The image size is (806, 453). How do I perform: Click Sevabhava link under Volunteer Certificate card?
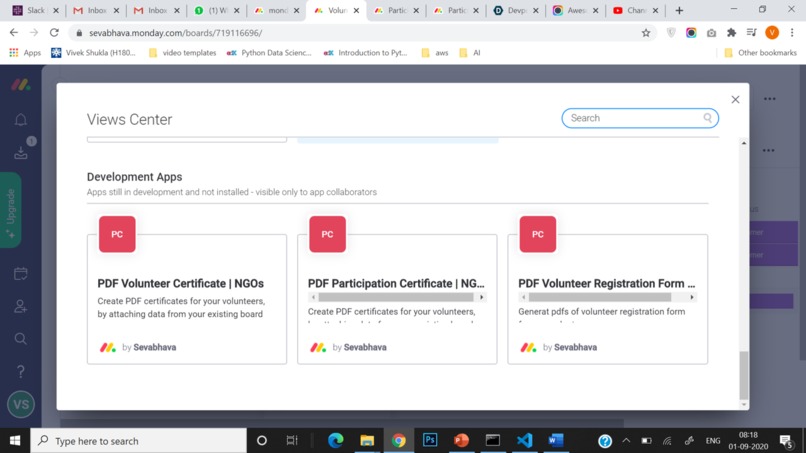tap(155, 347)
